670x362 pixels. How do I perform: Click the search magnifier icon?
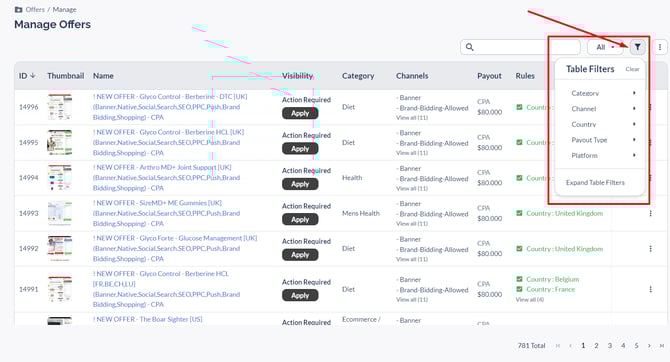(470, 47)
